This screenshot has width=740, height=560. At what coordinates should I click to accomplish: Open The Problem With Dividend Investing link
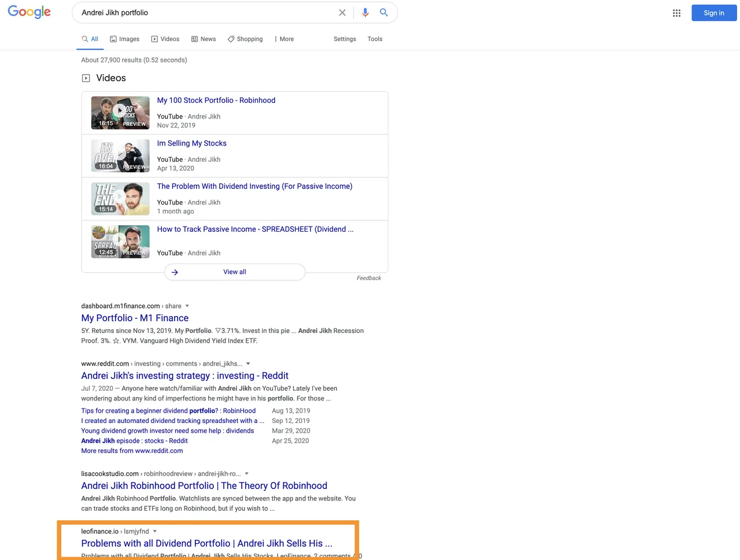click(255, 186)
